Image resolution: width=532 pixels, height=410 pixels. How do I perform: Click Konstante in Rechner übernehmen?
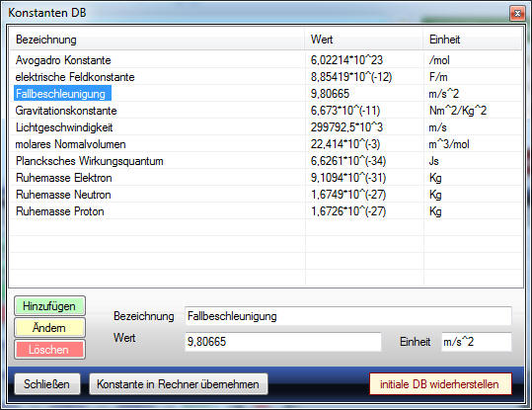(179, 384)
